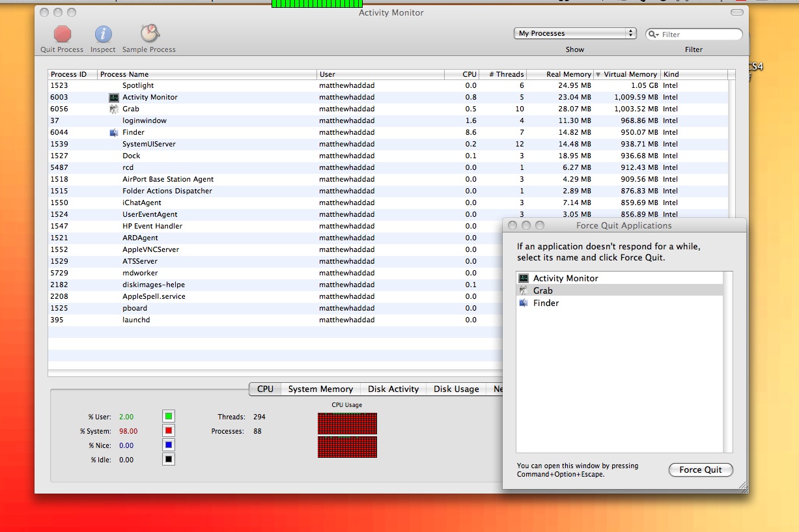The height and width of the screenshot is (532, 799).
Task: Sort by Process ID column header
Action: tap(72, 74)
